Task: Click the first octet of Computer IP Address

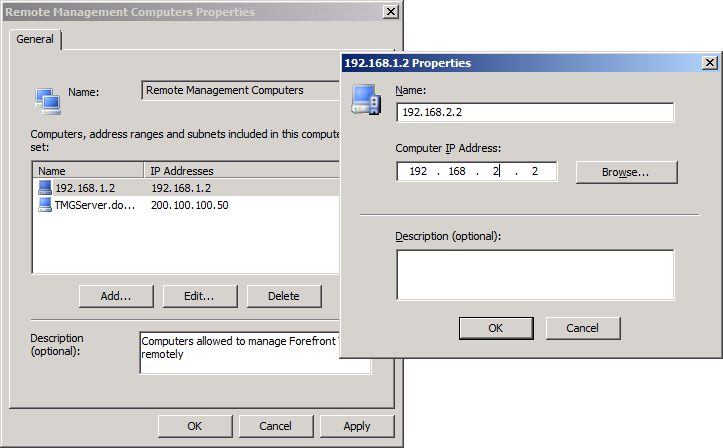Action: [x=418, y=172]
